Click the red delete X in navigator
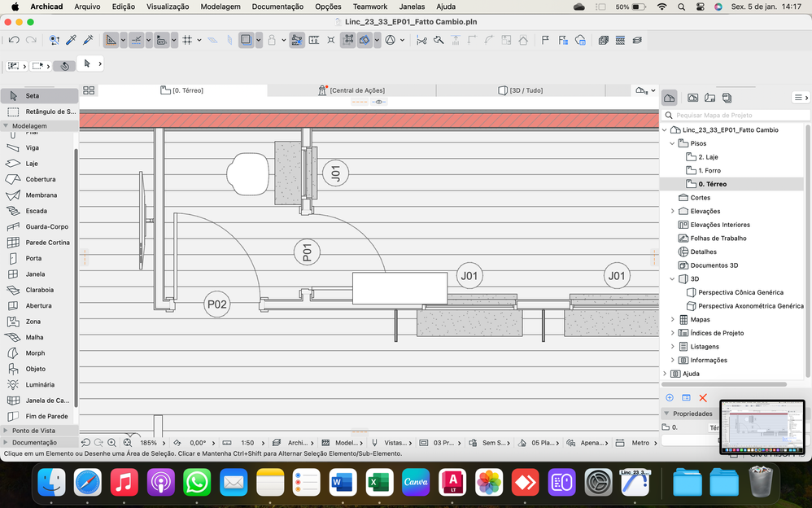812x508 pixels. (x=703, y=398)
